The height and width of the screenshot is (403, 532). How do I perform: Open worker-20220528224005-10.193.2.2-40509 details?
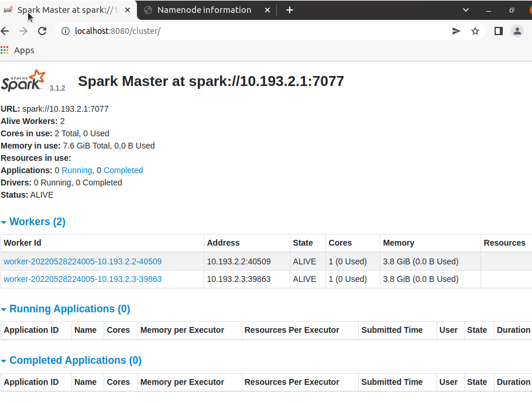(83, 261)
